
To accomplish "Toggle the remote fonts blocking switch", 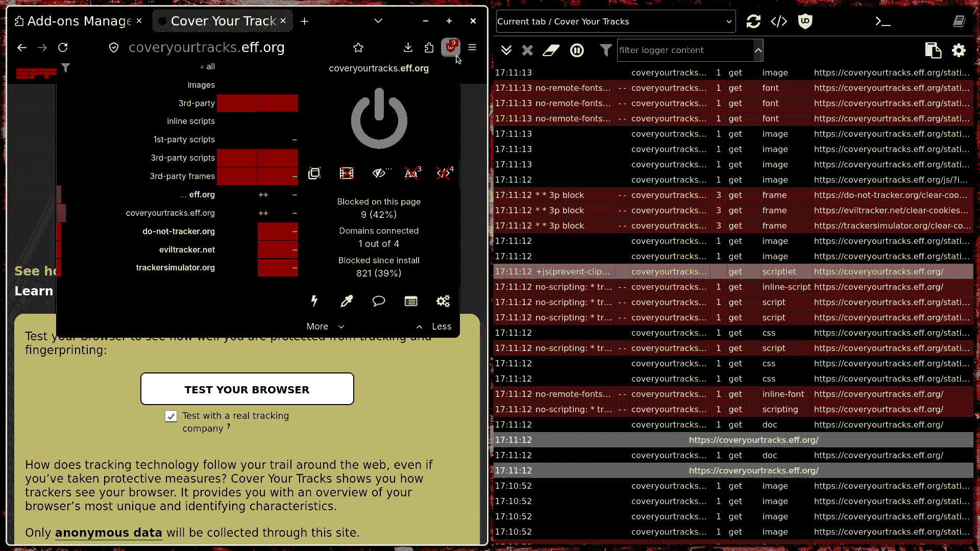I will pyautogui.click(x=411, y=173).
